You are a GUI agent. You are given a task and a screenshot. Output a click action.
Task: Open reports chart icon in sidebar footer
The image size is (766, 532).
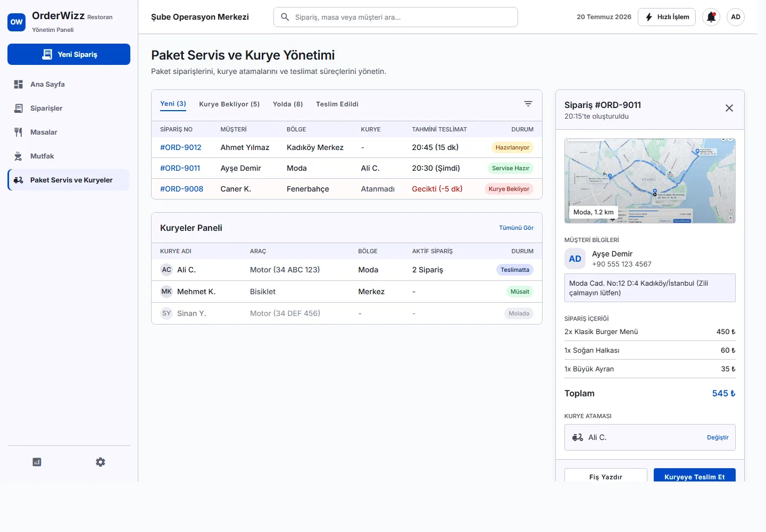tap(37, 462)
